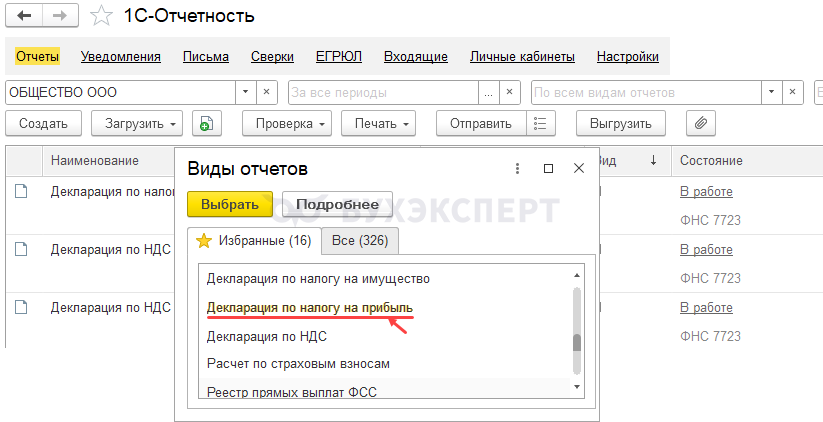Click the document icon of the third row
Viewport: 823px width, 422px height.
click(x=20, y=307)
